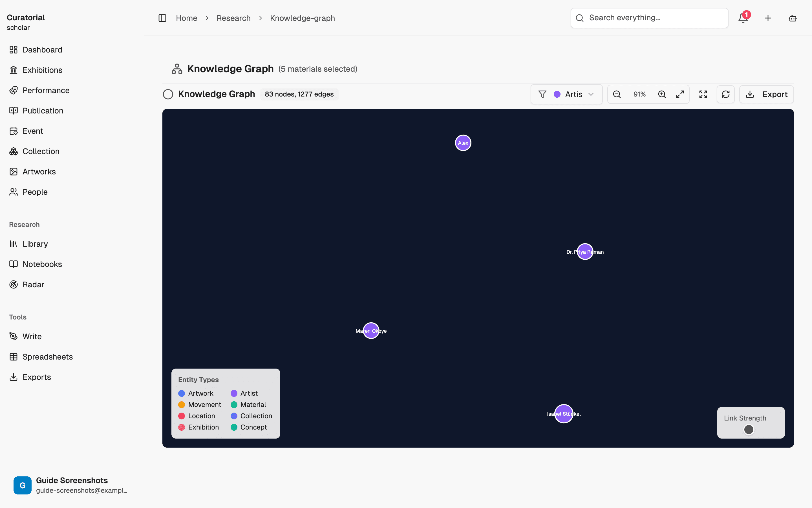Click the Link Strength slider handle
Screen dimensions: 812x508
pos(749,429)
